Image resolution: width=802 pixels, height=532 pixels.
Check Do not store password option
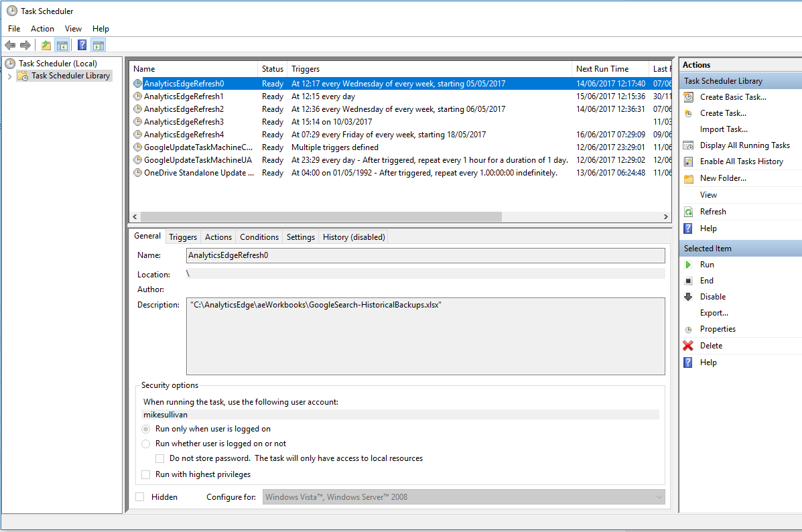click(159, 458)
